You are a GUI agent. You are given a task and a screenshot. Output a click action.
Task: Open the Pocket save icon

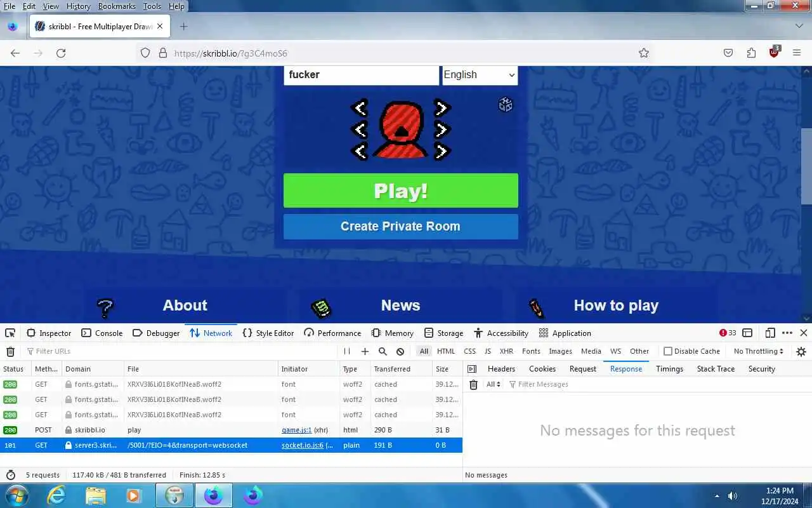click(728, 53)
